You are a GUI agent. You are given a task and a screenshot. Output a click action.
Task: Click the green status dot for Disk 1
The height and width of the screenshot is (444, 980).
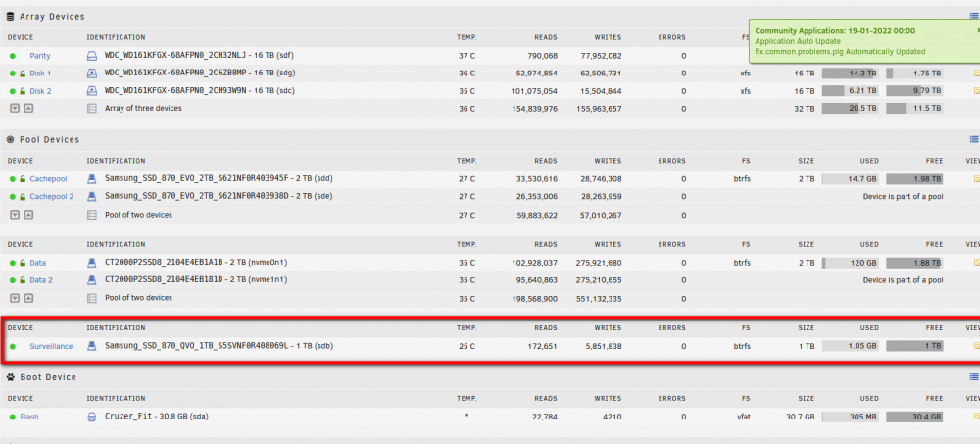13,74
